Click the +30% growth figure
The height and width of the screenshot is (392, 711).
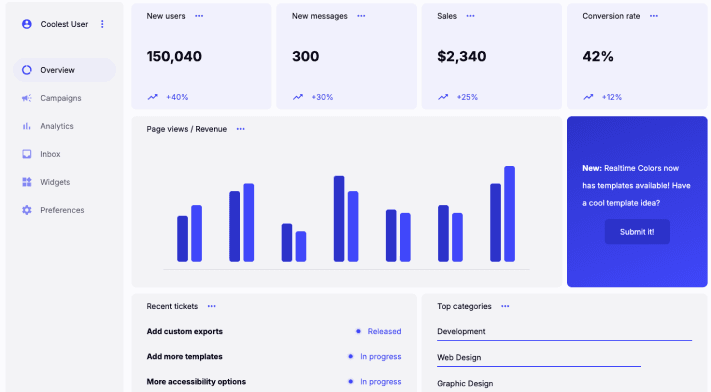322,97
